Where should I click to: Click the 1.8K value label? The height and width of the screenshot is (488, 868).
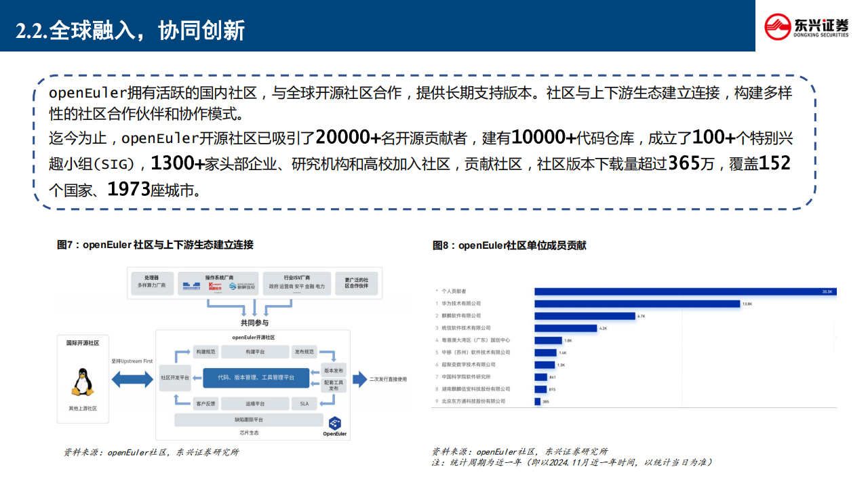tap(568, 340)
